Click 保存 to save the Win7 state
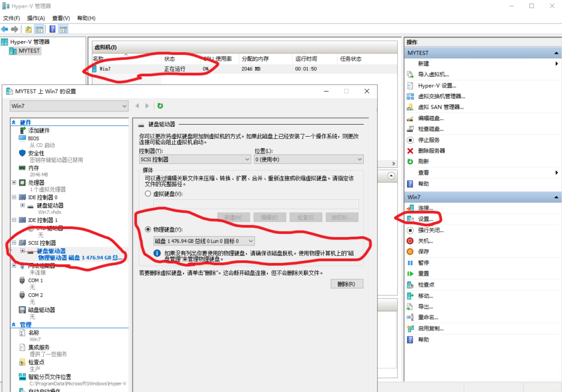The image size is (562, 392). tap(423, 252)
